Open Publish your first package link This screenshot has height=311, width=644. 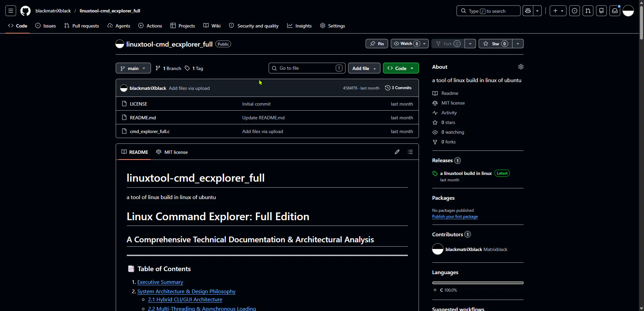tap(455, 216)
